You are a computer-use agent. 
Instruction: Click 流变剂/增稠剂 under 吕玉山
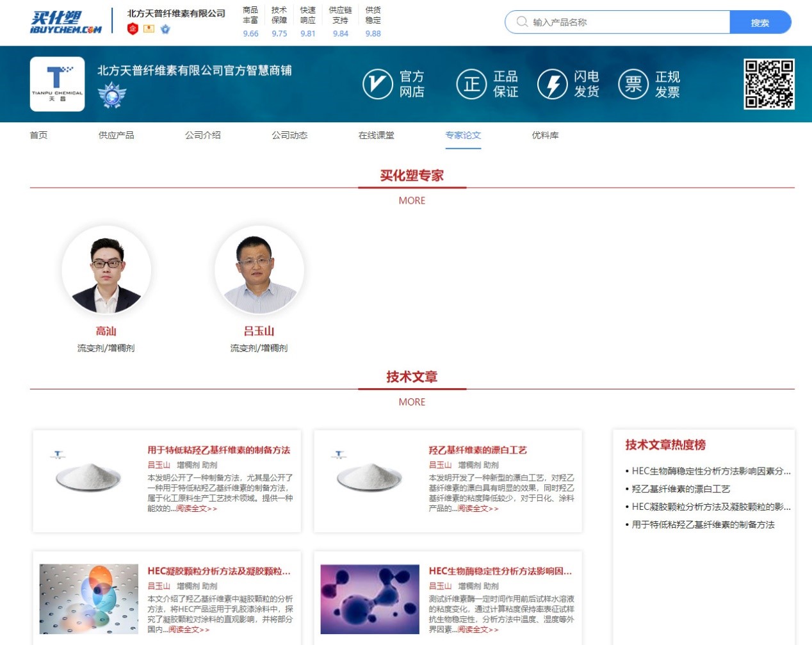tap(259, 348)
